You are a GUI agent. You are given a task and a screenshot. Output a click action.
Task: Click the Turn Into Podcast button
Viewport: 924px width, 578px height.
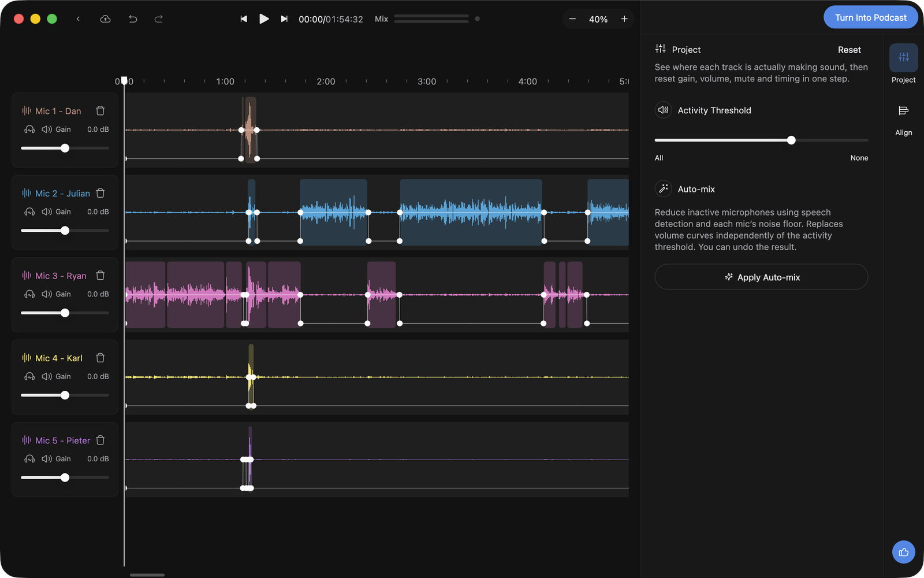[x=871, y=17]
